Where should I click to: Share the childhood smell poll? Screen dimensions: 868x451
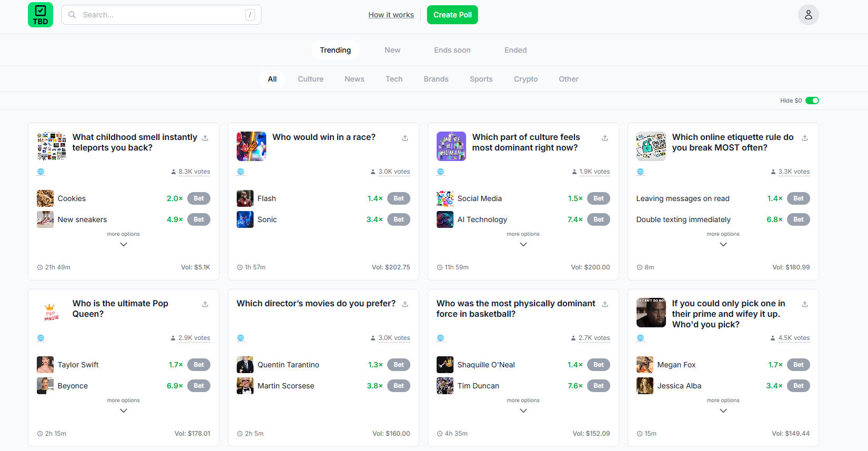tap(205, 138)
